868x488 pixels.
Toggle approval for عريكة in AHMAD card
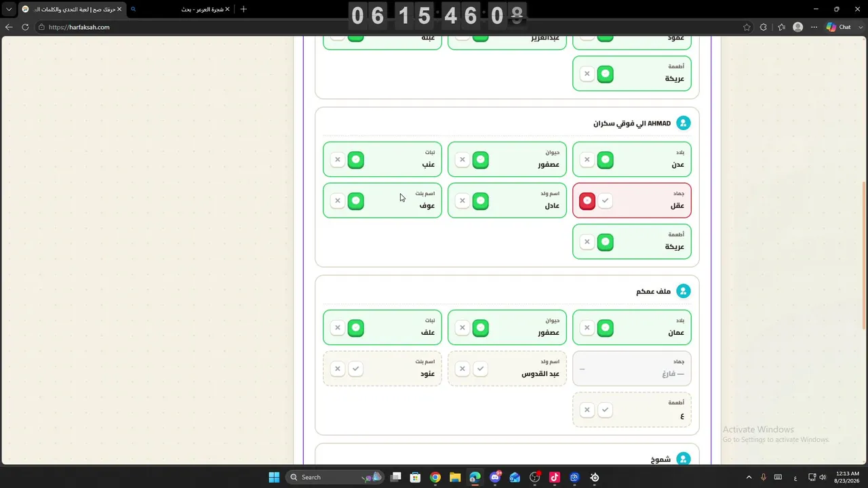pyautogui.click(x=605, y=242)
